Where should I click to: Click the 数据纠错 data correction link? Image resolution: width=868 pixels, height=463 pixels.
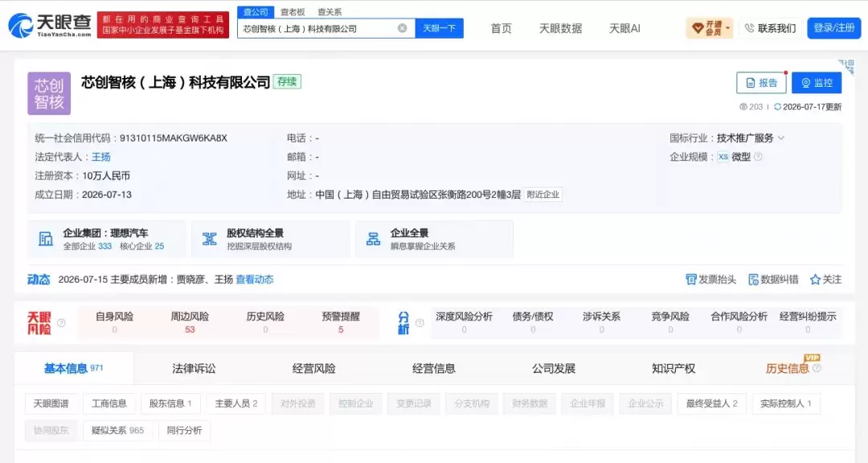click(773, 280)
